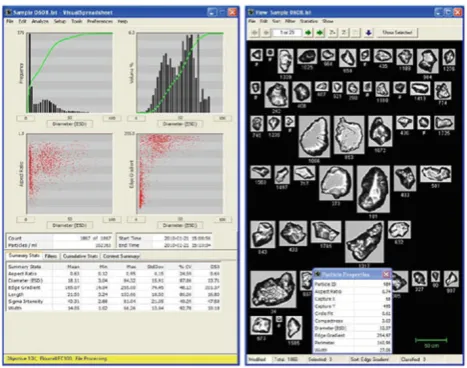The height and width of the screenshot is (368, 467).
Task: Open Statistics menu in View window
Action: click(309, 21)
